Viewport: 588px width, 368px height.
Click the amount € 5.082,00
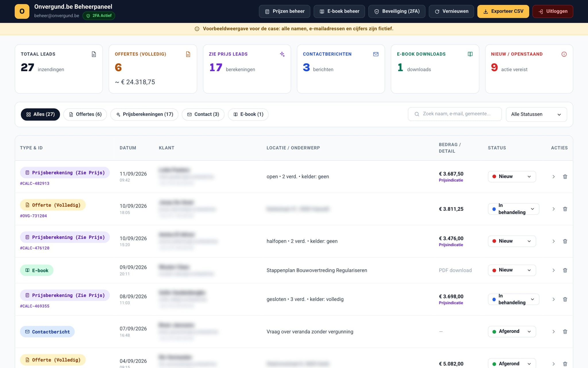point(451,364)
